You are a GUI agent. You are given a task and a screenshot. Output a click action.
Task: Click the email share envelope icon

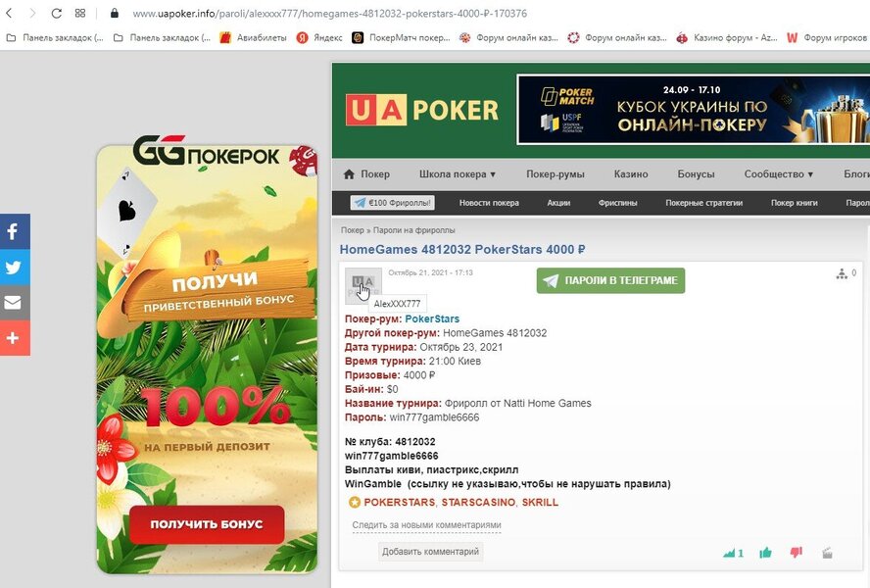[15, 303]
